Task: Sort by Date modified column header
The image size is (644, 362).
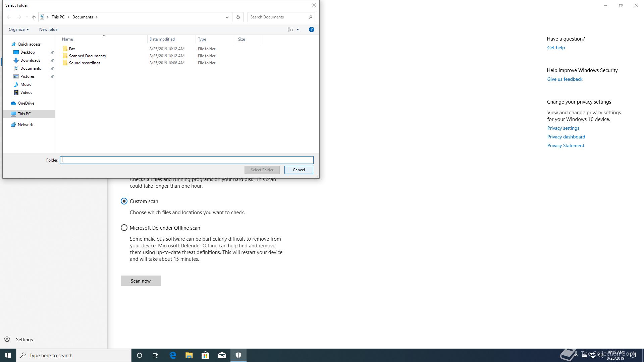Action: [162, 39]
